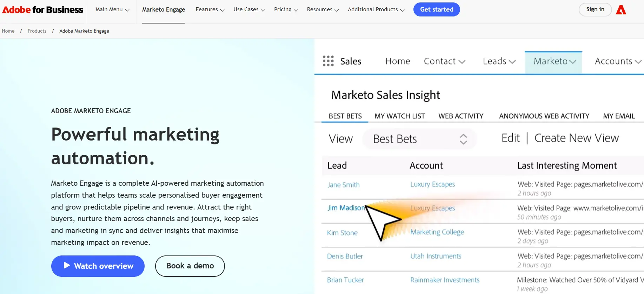
Task: Expand the Main Menu dropdown
Action: (112, 9)
